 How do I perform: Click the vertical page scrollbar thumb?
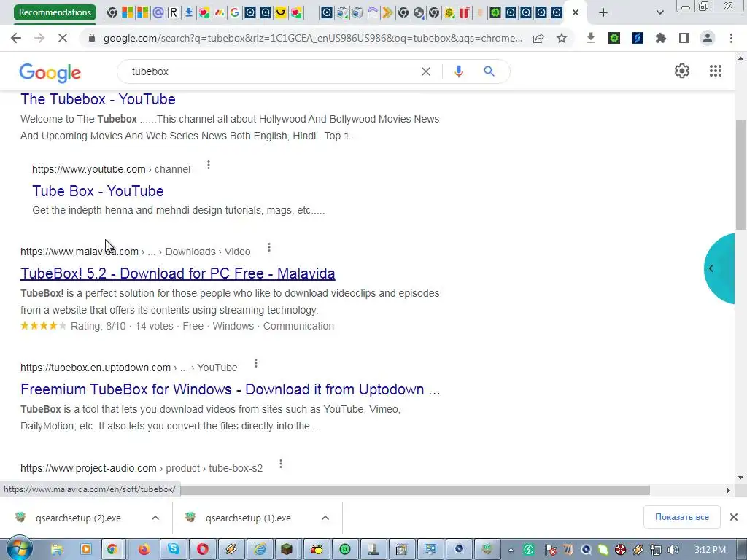(x=740, y=174)
